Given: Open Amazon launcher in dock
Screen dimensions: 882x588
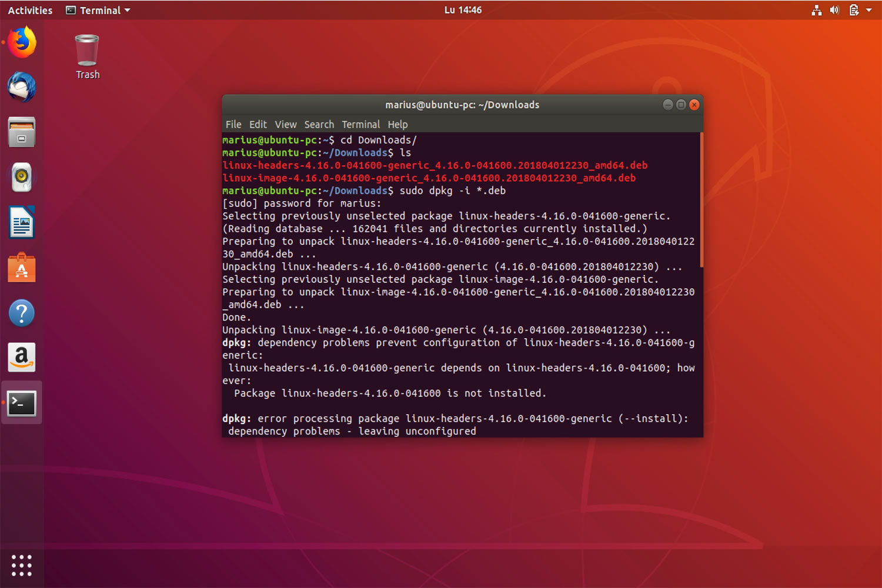Looking at the screenshot, I should point(22,358).
